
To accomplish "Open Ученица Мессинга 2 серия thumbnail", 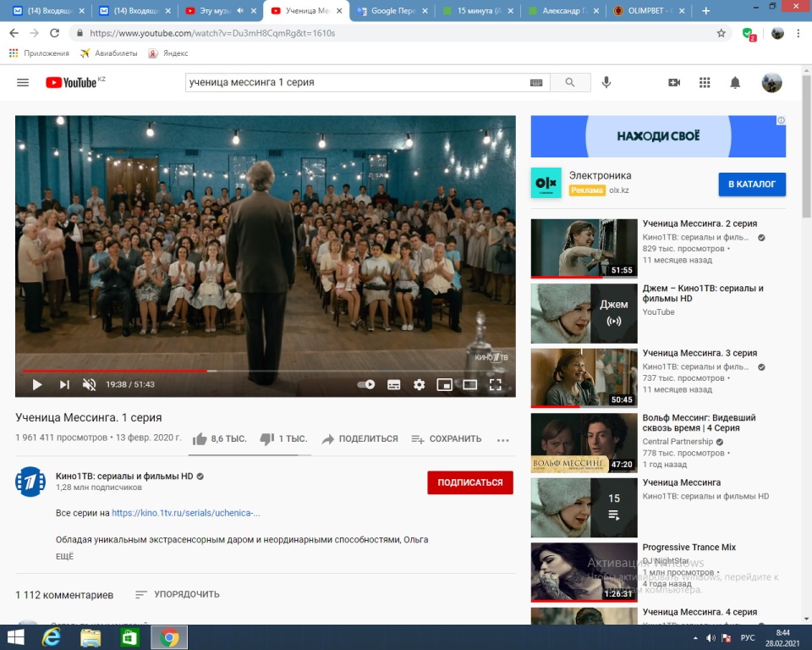I will (x=584, y=248).
